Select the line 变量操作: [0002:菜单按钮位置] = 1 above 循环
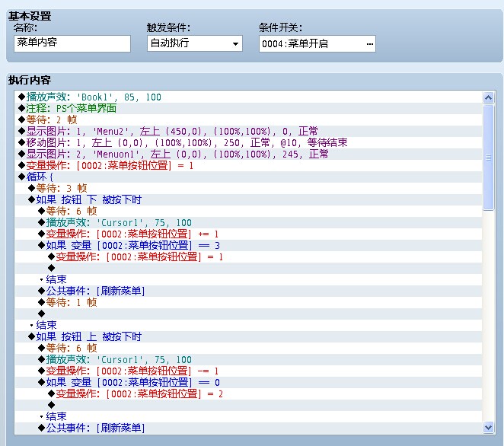The height and width of the screenshot is (446, 504). (248, 165)
